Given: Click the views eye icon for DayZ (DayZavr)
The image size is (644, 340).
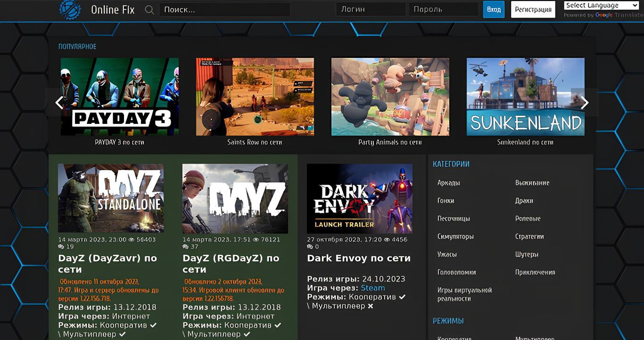Looking at the screenshot, I should pos(132,240).
